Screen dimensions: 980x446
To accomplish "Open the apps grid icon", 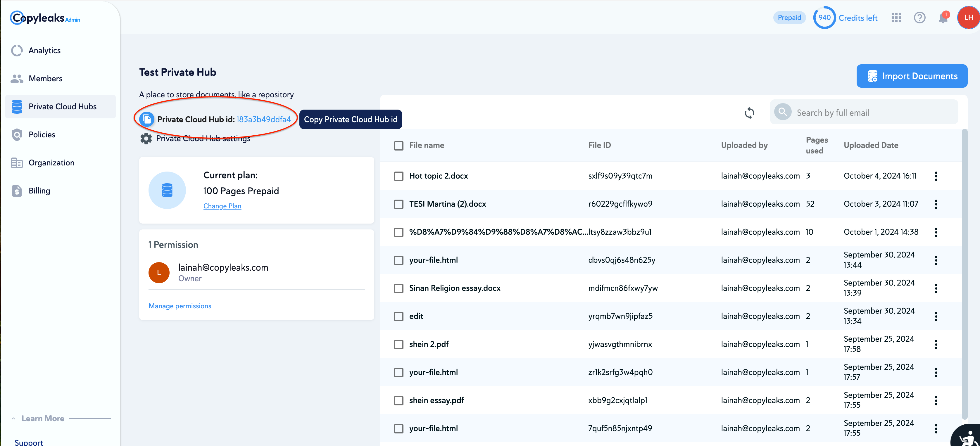I will 896,18.
